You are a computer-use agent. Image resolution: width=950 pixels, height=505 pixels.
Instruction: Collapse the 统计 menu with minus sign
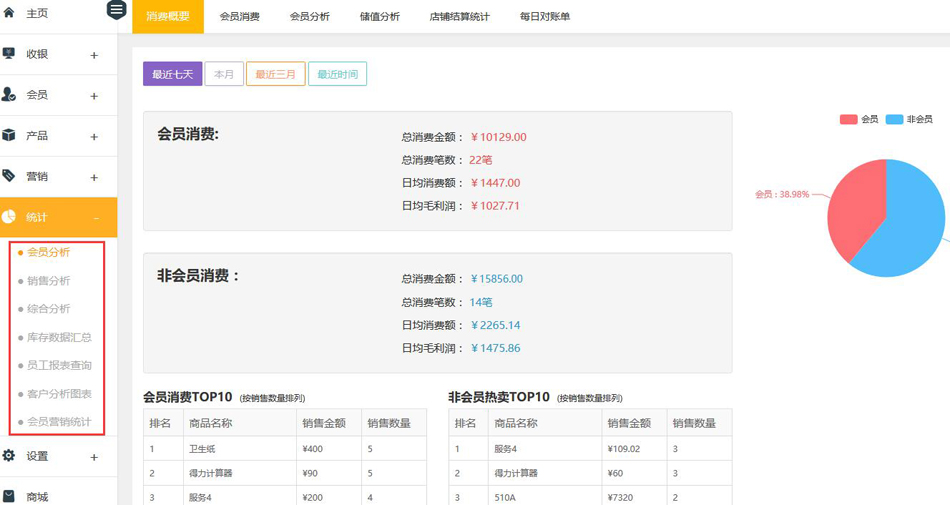pyautogui.click(x=96, y=218)
